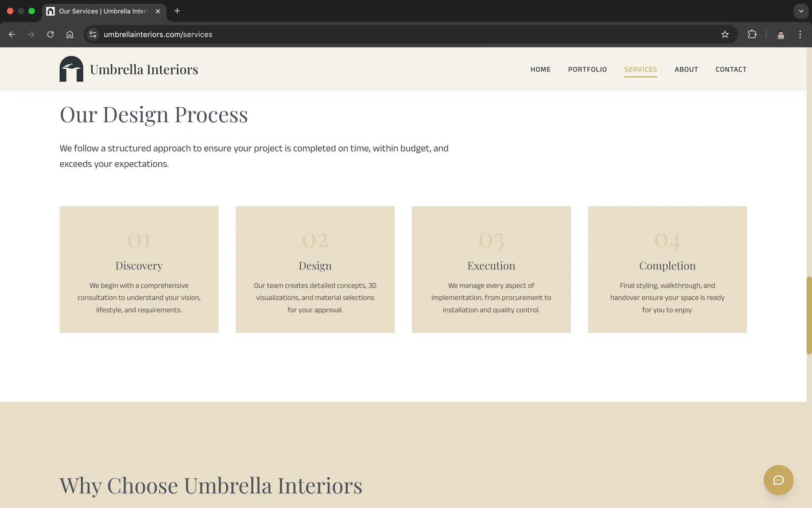Select the HOME navigation item
The height and width of the screenshot is (508, 812).
point(540,69)
